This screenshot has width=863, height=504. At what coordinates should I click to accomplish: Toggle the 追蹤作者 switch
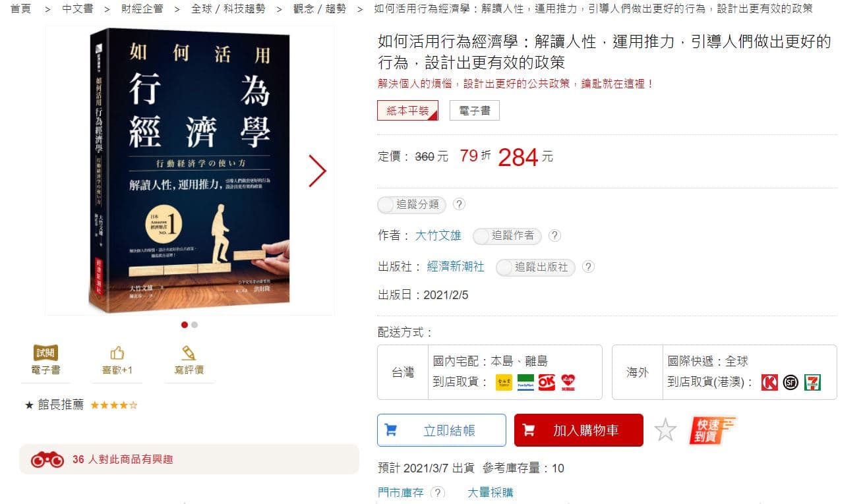click(508, 235)
